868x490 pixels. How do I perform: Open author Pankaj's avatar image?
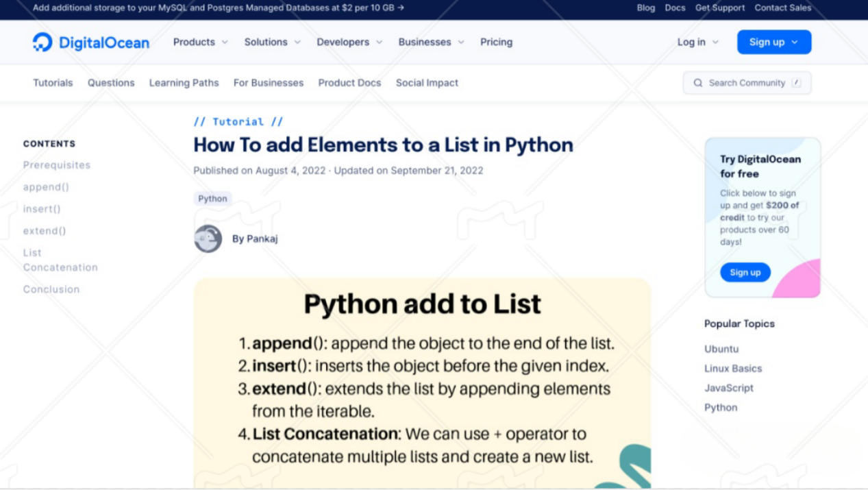[x=208, y=238]
